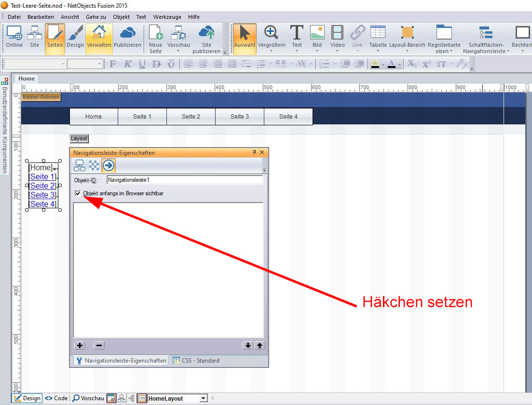
Task: Expand the Registerkarte oben dropdown
Action: pos(451,52)
